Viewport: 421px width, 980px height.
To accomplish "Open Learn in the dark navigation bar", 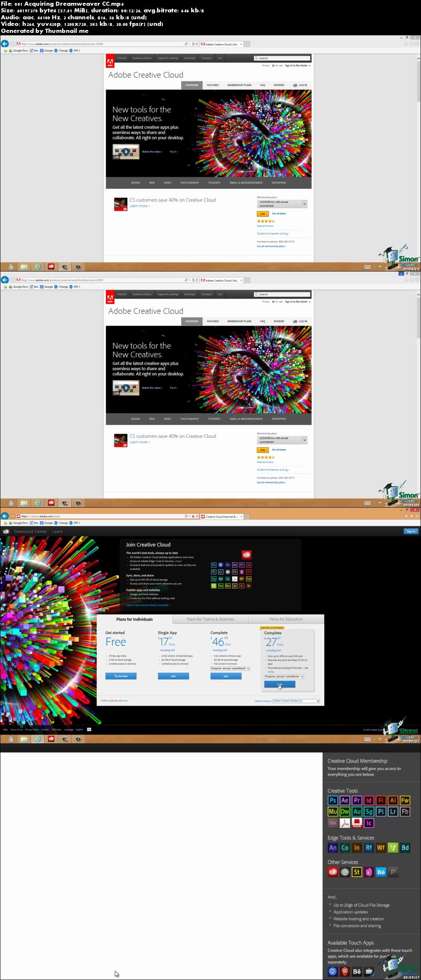I will 58,531.
